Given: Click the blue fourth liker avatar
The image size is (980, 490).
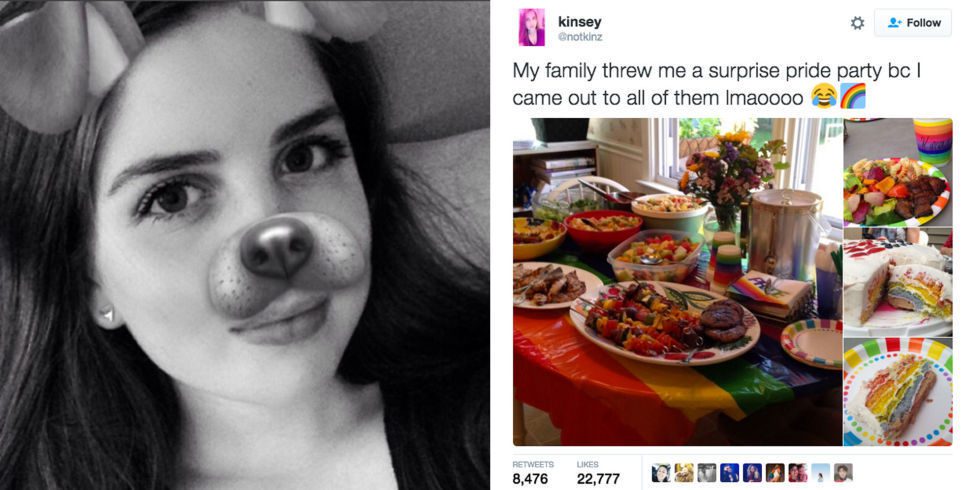Looking at the screenshot, I should tap(729, 472).
